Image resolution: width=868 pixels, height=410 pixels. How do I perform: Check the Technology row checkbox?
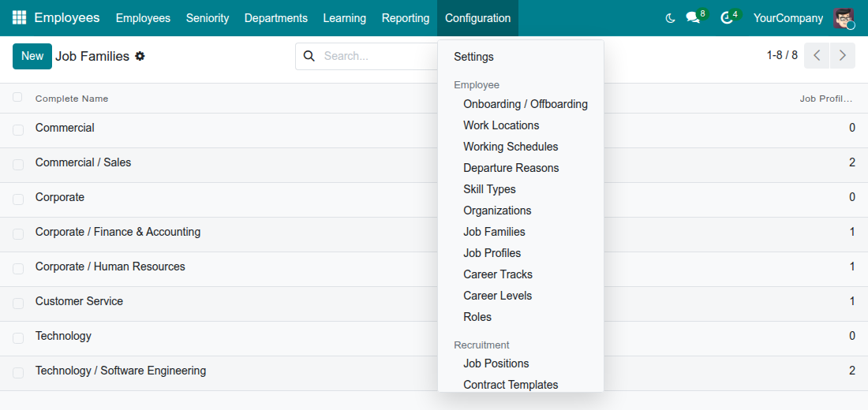tap(18, 338)
